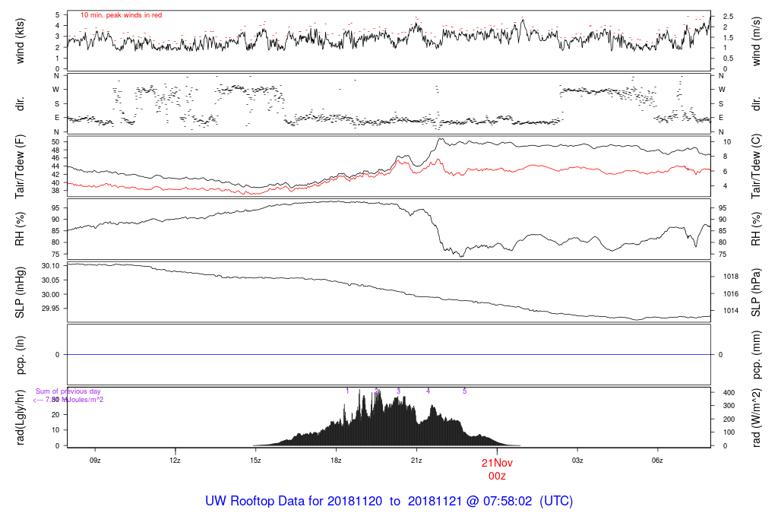
Task: Click the 'rad (W/m^2)' axis title
Action: (x=756, y=417)
